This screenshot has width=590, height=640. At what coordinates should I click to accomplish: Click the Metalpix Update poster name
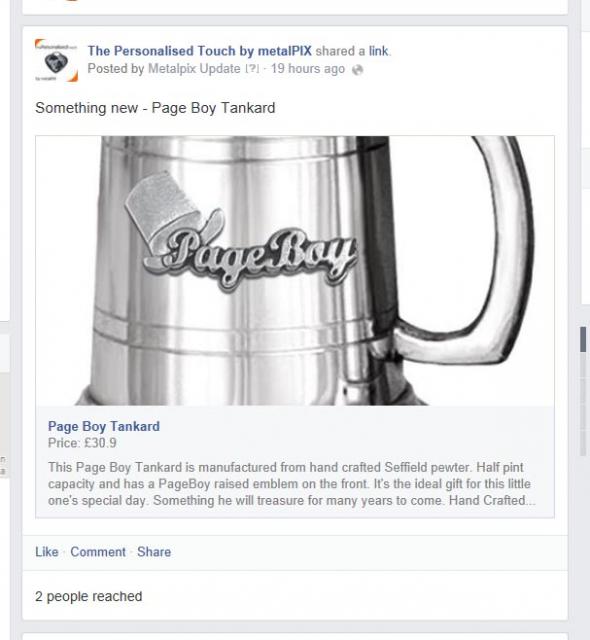point(194,69)
